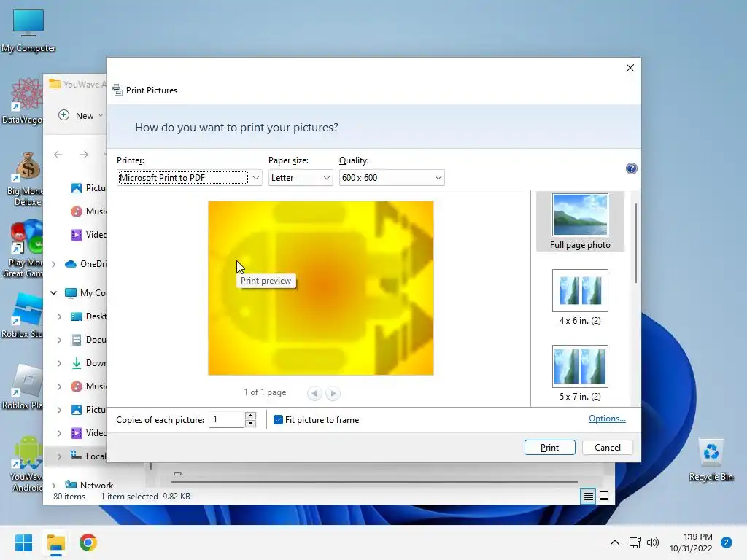Open the pinned Videos folder in sidebar

click(x=88, y=235)
